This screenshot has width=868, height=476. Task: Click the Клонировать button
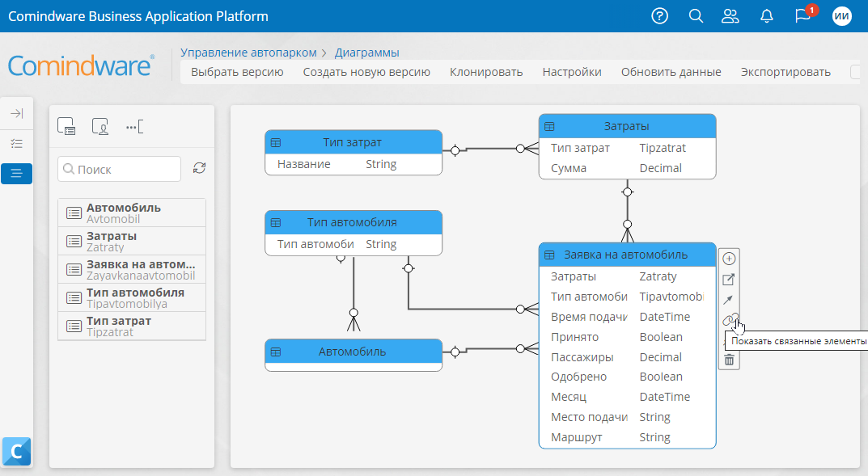(x=486, y=72)
